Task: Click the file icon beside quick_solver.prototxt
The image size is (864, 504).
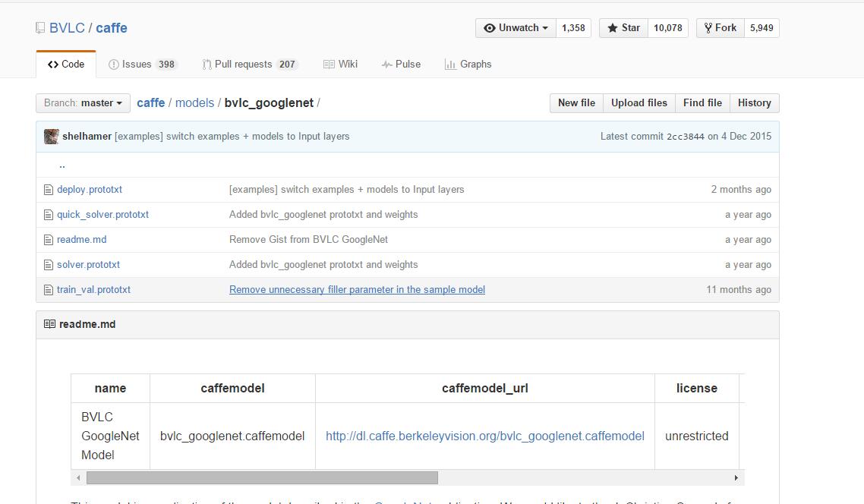Action: [x=49, y=215]
